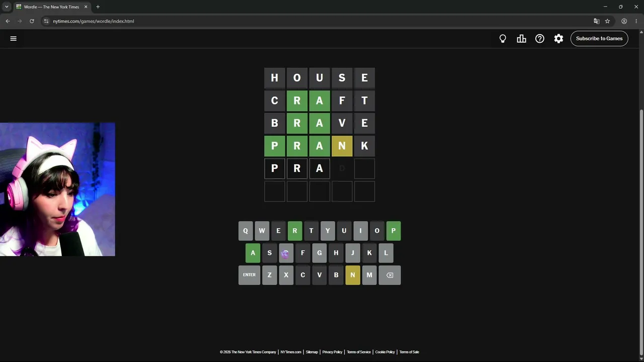The image size is (644, 362).
Task: Open a new browser tab
Action: (98, 7)
